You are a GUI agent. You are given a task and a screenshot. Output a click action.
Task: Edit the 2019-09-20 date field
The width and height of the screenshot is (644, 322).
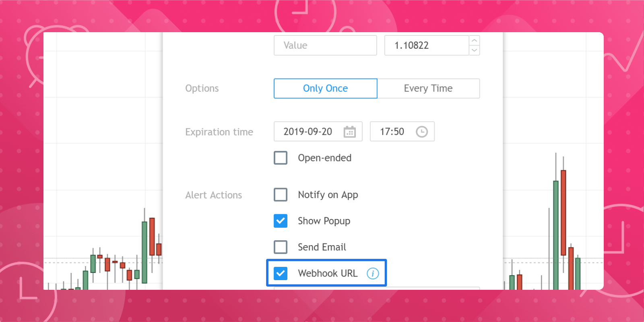pos(318,132)
